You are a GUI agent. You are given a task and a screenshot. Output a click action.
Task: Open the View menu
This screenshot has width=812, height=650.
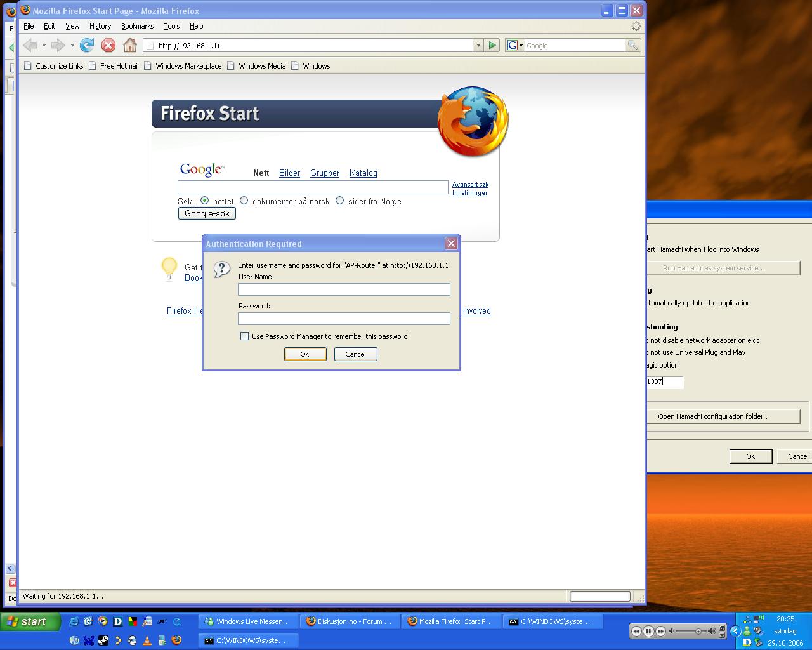pyautogui.click(x=72, y=26)
